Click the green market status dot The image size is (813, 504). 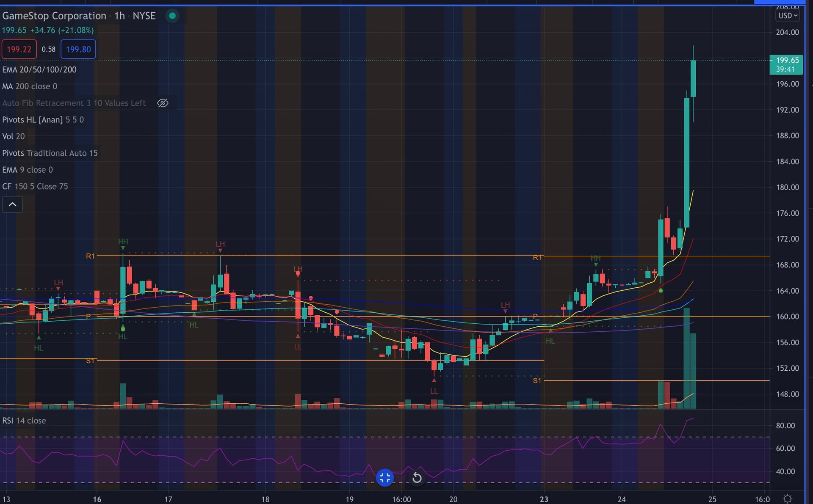click(172, 16)
